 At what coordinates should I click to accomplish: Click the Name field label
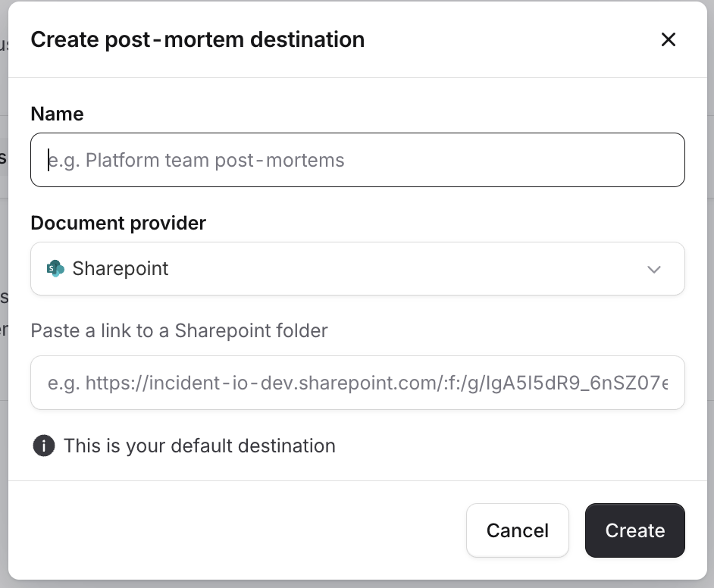(x=57, y=114)
